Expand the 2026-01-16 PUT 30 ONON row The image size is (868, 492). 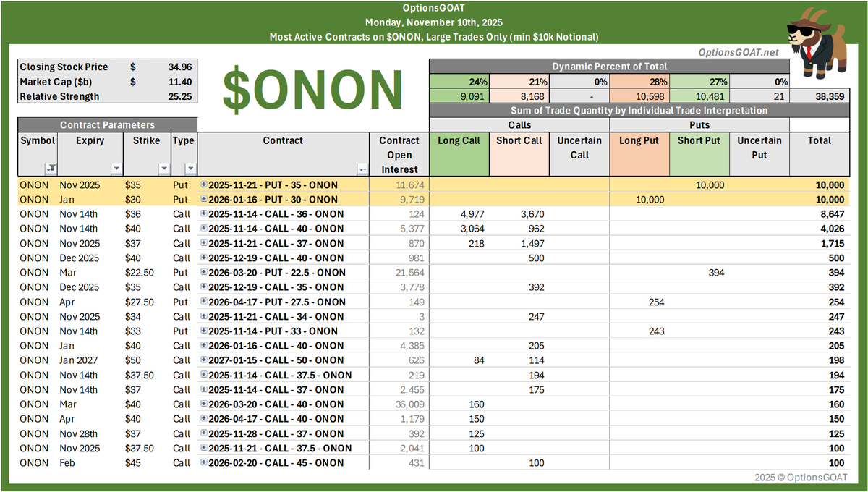pos(204,200)
